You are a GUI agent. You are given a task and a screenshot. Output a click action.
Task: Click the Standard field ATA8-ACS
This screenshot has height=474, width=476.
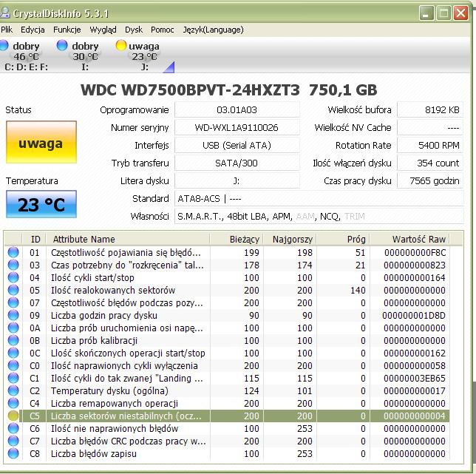click(319, 199)
